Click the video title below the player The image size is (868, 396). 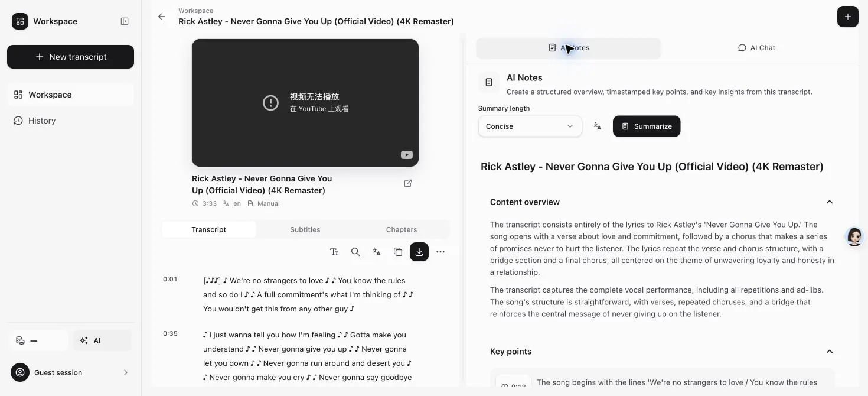click(x=262, y=184)
